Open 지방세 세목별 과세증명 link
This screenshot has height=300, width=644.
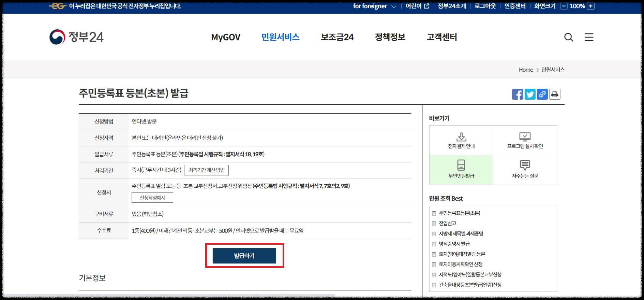click(x=461, y=233)
